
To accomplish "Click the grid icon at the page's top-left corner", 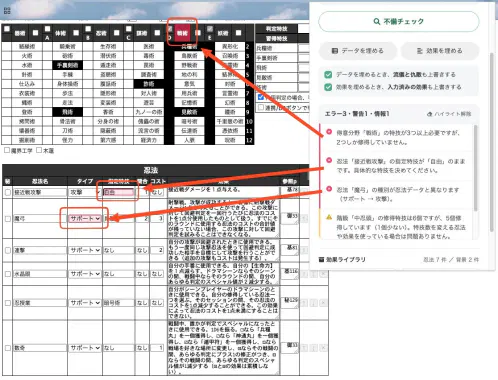I will click(7, 11).
